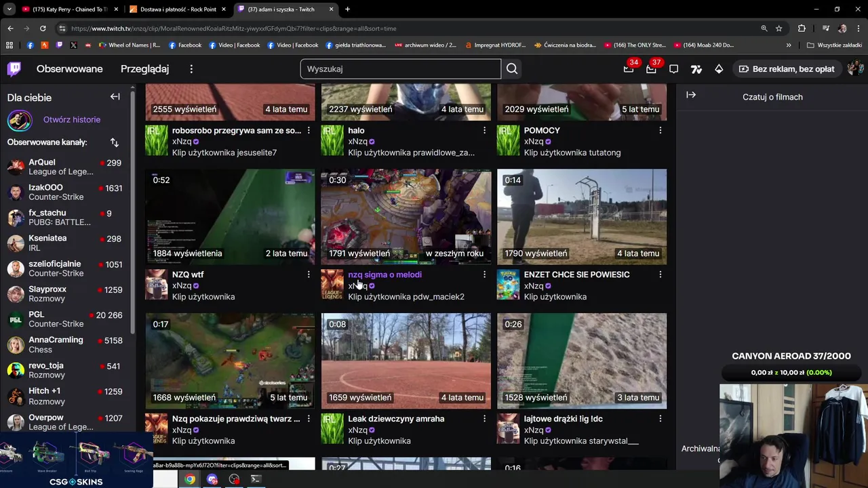Open Chrome zoom magnifier icon in address bar
This screenshot has height=488, width=868.
point(764,28)
